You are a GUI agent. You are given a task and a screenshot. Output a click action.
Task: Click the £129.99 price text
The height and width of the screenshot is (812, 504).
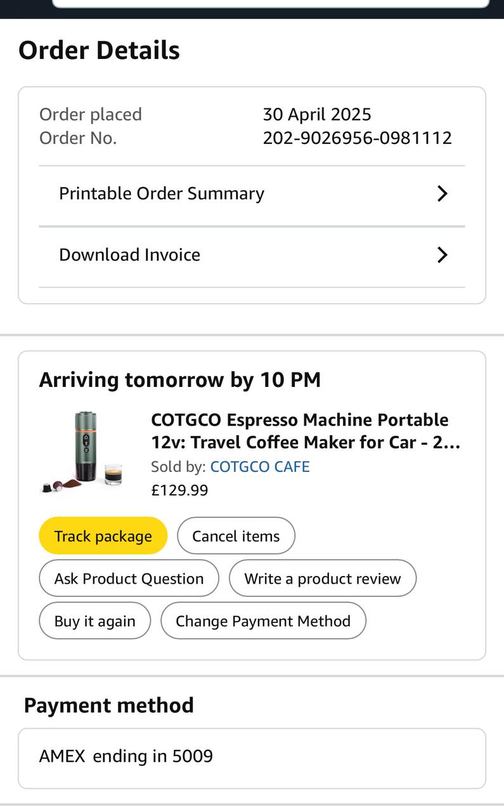179,490
